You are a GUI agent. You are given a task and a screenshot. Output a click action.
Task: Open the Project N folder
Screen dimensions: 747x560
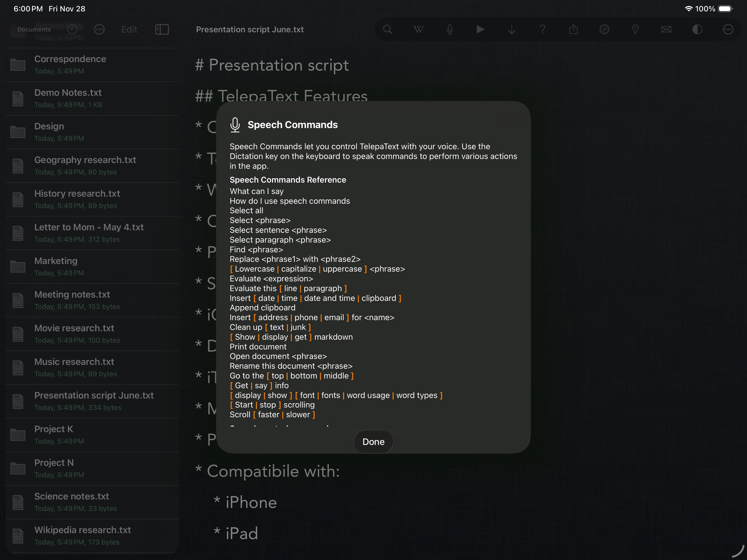[x=92, y=469]
